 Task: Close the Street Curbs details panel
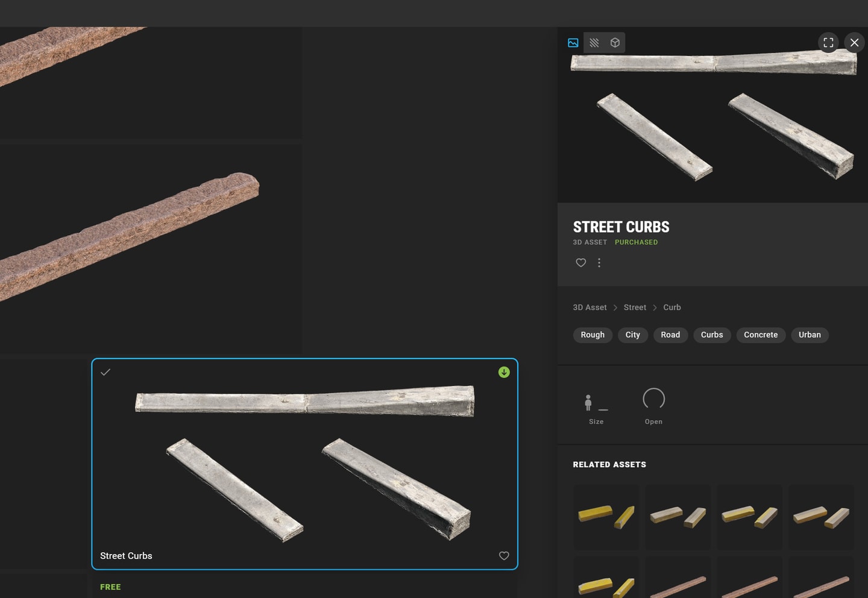(x=854, y=42)
